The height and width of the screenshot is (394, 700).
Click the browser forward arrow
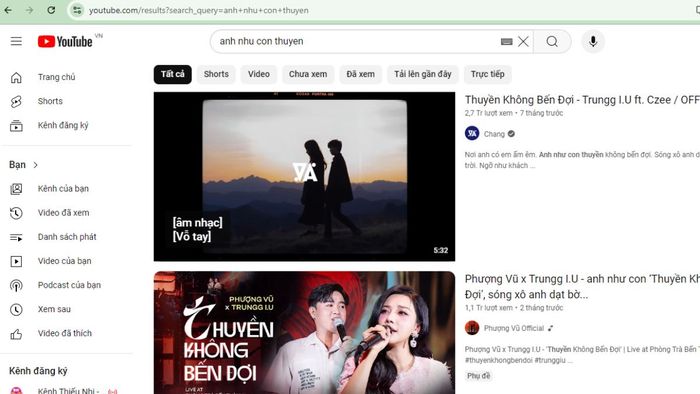tap(29, 10)
